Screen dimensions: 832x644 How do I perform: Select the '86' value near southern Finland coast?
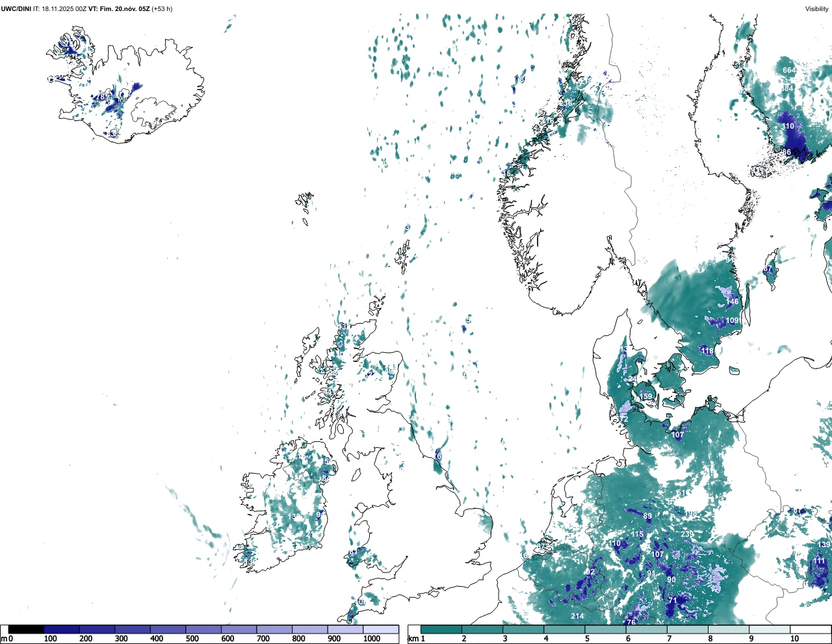(x=786, y=152)
